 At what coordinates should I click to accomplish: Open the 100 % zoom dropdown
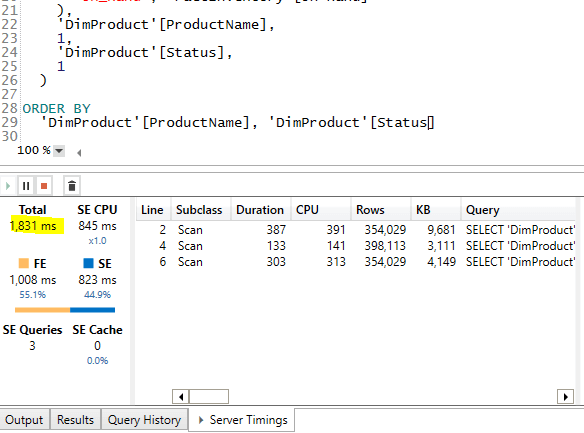click(x=59, y=151)
